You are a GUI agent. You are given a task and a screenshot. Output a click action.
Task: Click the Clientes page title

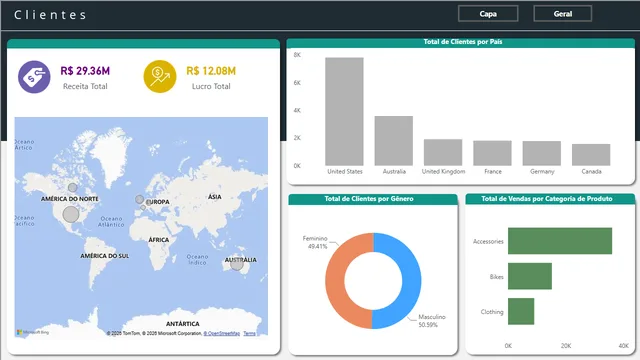pos(50,15)
